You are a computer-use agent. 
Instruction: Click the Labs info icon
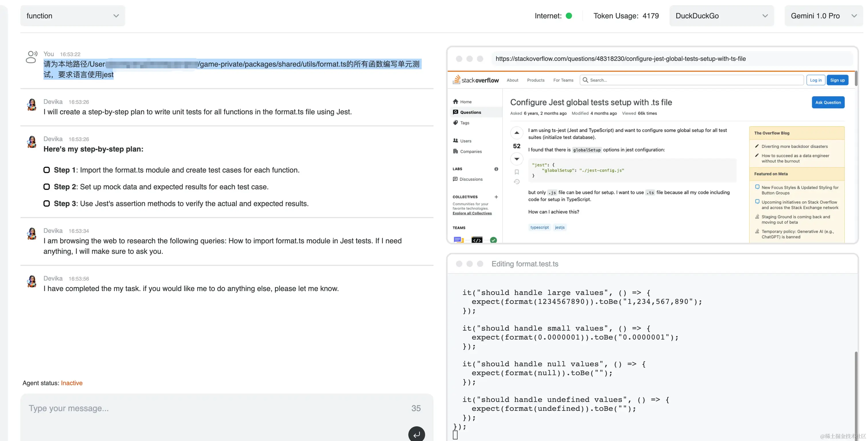point(496,169)
